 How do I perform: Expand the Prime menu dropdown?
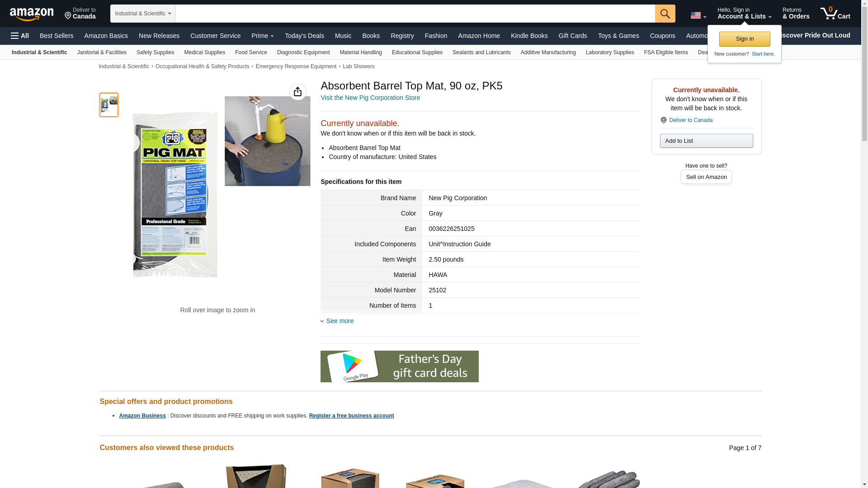[263, 36]
